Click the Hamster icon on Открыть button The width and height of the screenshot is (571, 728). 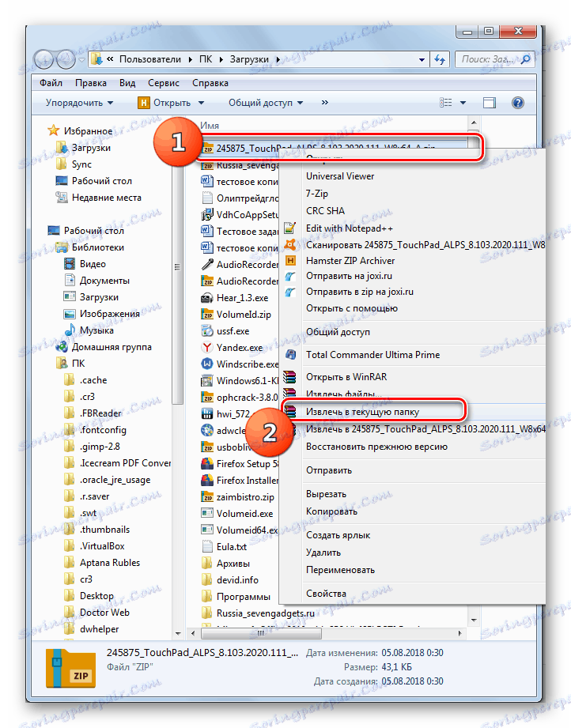coord(144,103)
